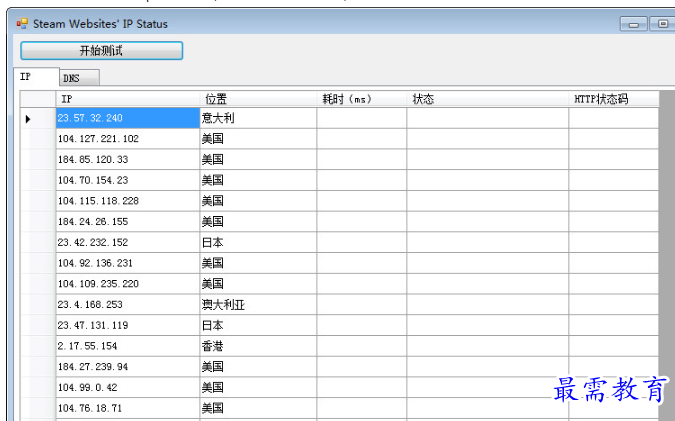This screenshot has height=421, width=675.
Task: Click 美国 location for 184.85.120.33
Action: [258, 159]
